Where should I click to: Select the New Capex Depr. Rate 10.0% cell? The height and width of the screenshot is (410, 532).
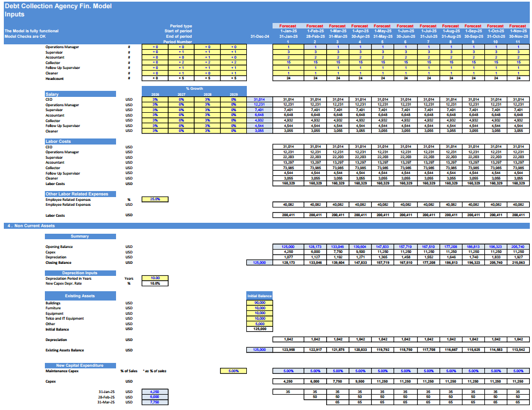click(154, 284)
